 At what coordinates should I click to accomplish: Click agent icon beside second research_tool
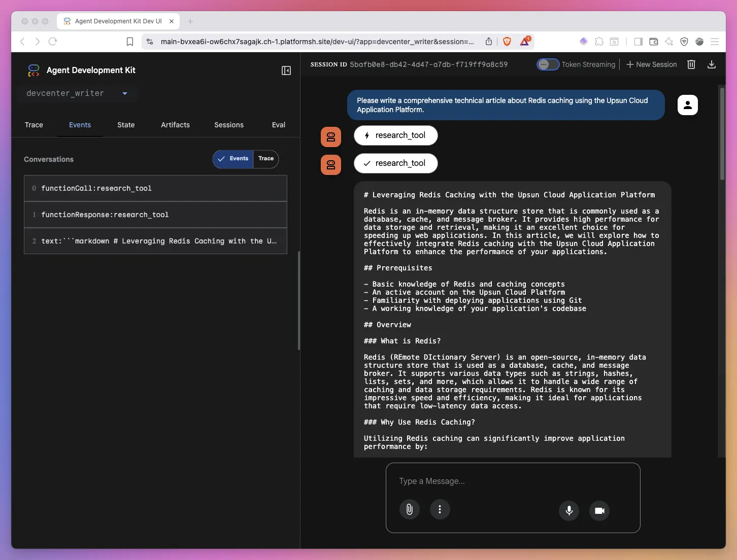coord(331,165)
